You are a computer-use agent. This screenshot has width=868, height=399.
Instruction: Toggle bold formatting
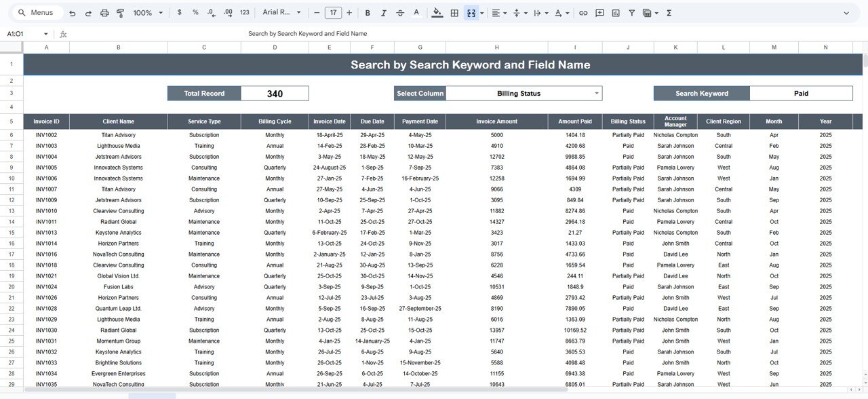(366, 12)
